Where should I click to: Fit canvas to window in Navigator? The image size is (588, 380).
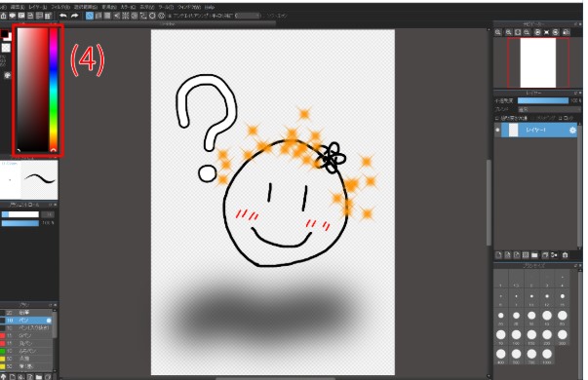(x=518, y=32)
